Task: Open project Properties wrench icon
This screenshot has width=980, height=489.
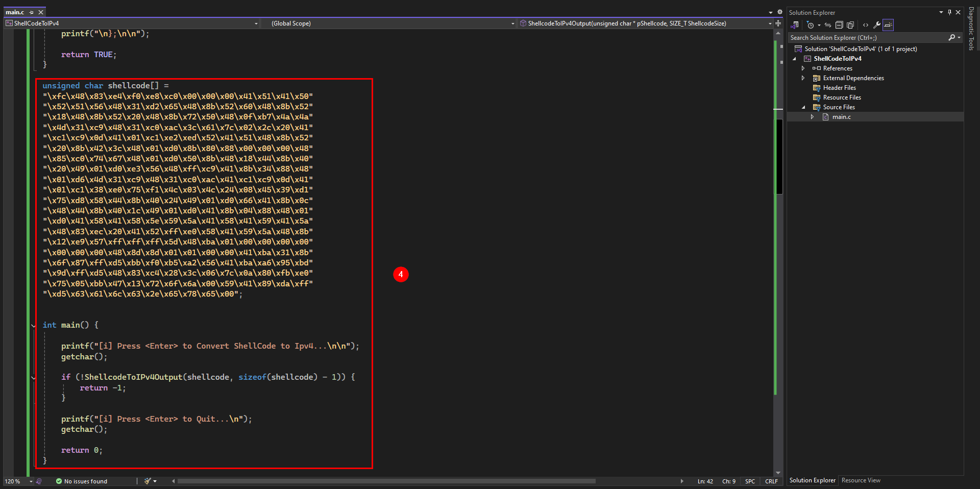Action: 877,25
